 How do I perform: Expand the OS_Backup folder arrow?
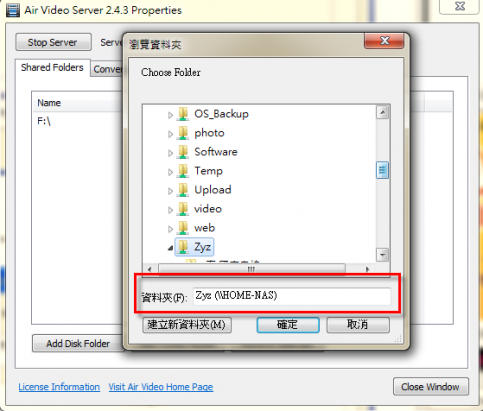[170, 115]
